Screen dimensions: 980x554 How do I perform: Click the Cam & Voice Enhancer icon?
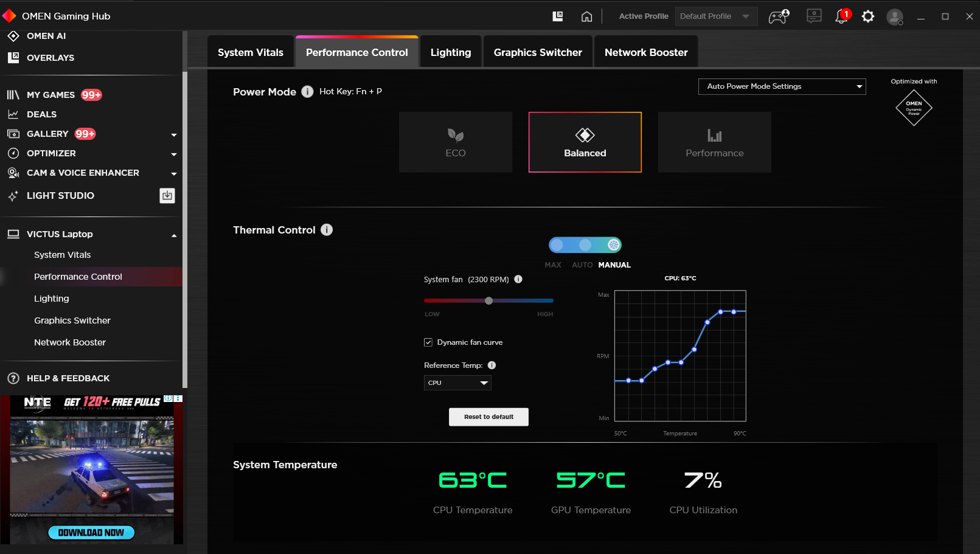coord(13,173)
